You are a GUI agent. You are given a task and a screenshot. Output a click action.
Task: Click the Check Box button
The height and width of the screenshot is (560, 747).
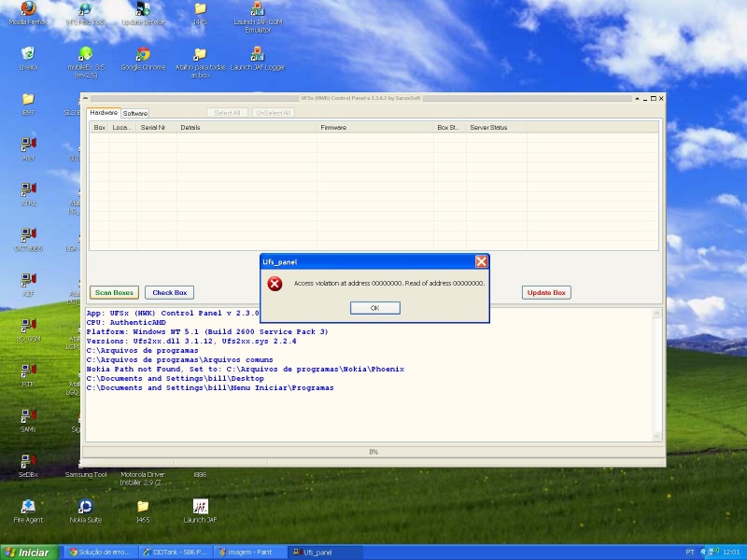(169, 292)
